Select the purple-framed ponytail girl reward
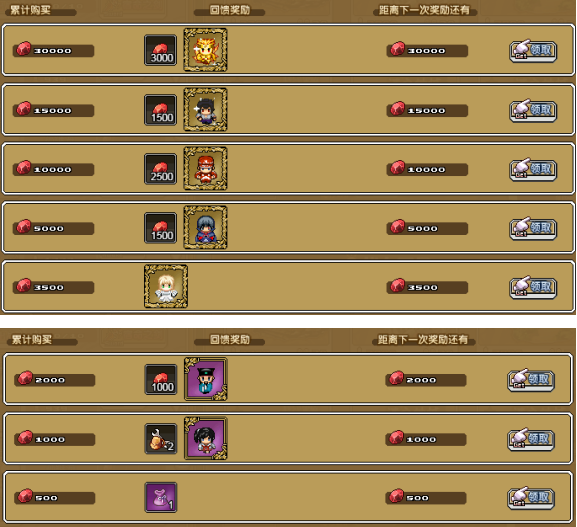 point(206,438)
